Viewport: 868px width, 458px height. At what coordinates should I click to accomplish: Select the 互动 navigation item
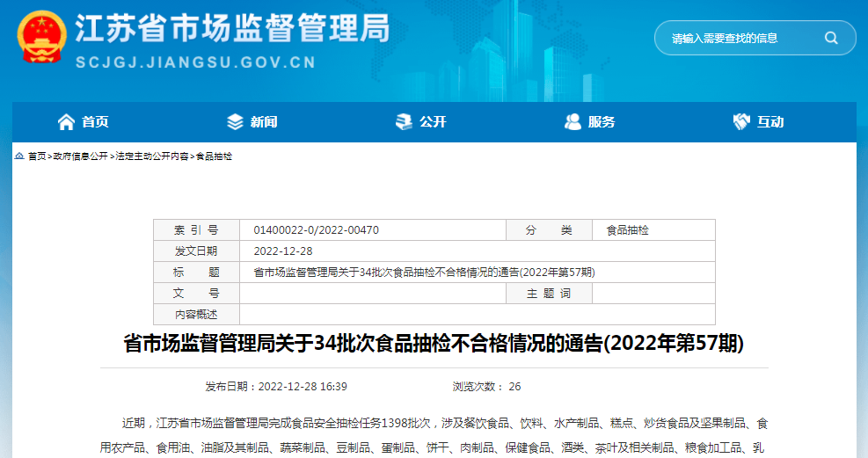pos(770,122)
